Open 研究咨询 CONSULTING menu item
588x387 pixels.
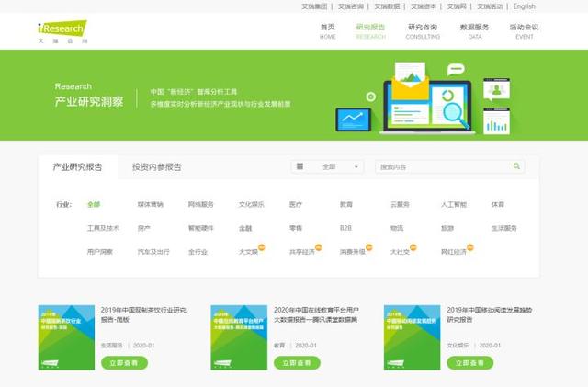tap(423, 31)
